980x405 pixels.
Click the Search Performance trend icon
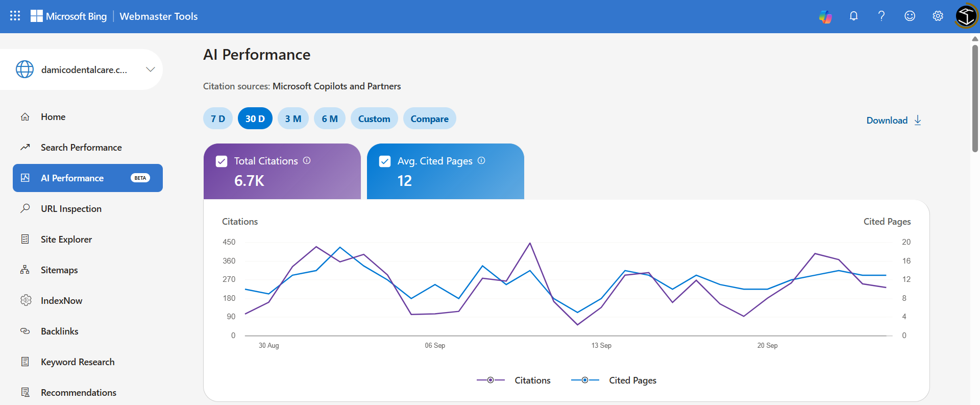(25, 148)
